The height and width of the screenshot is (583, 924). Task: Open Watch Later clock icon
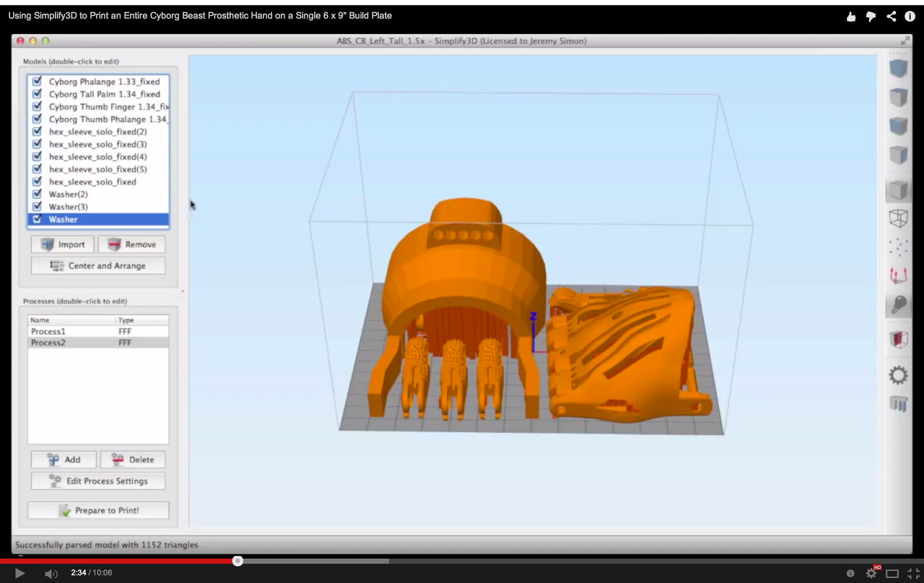pos(850,573)
